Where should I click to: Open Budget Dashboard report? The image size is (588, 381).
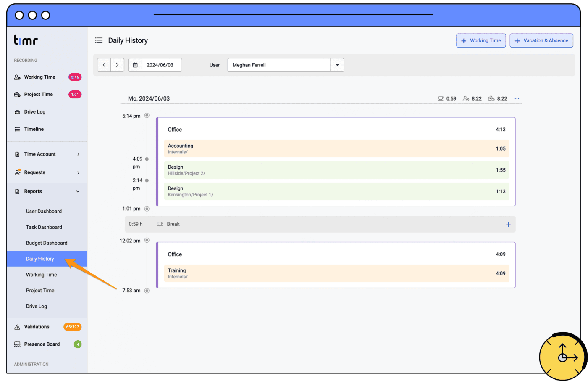click(47, 243)
